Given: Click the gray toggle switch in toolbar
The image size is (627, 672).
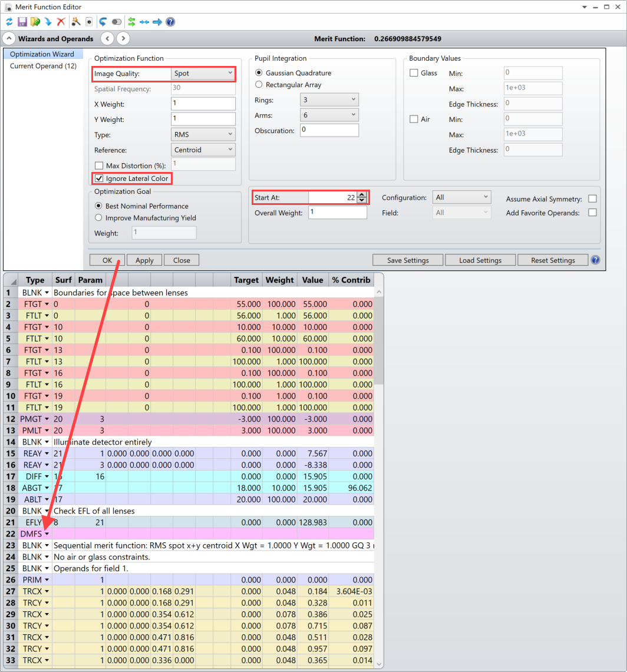Looking at the screenshot, I should 116,22.
